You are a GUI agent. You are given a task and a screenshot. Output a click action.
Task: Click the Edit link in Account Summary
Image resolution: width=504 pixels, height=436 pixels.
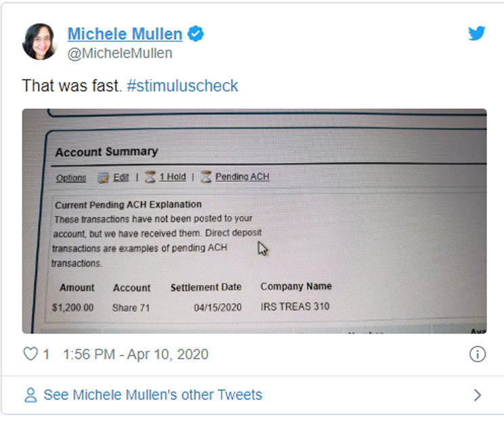(x=121, y=177)
